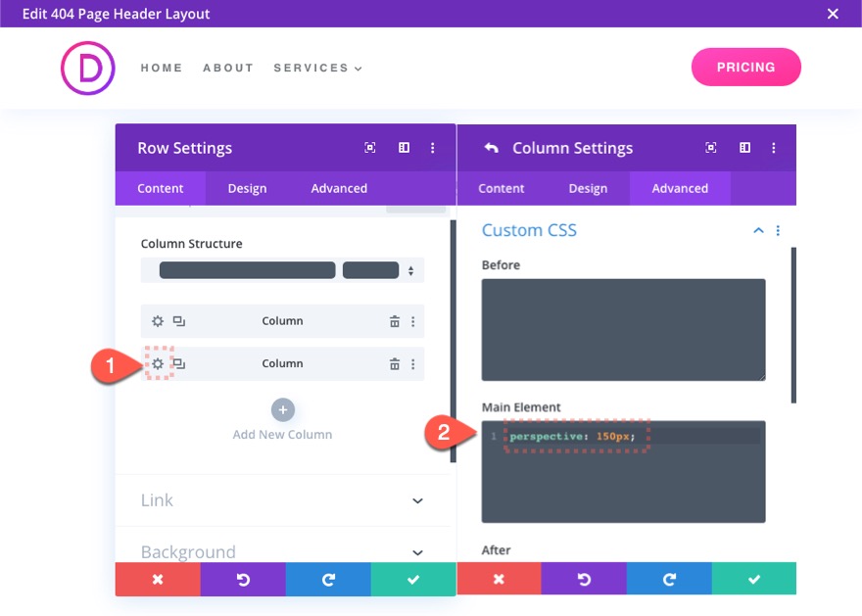Undo in Row Settings footer
This screenshot has height=616, width=862.
(x=243, y=579)
